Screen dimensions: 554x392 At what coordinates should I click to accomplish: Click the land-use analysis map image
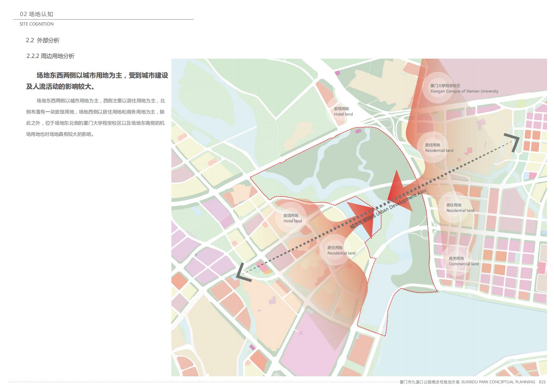(359, 217)
